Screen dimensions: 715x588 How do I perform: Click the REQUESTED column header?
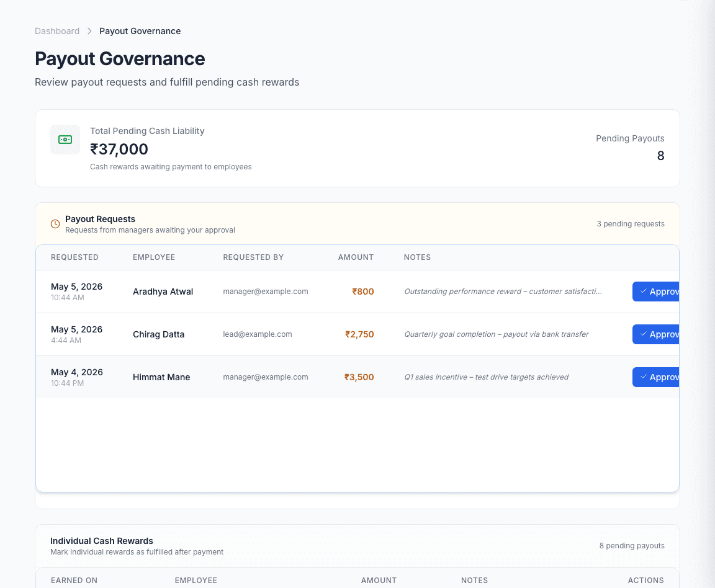[74, 257]
